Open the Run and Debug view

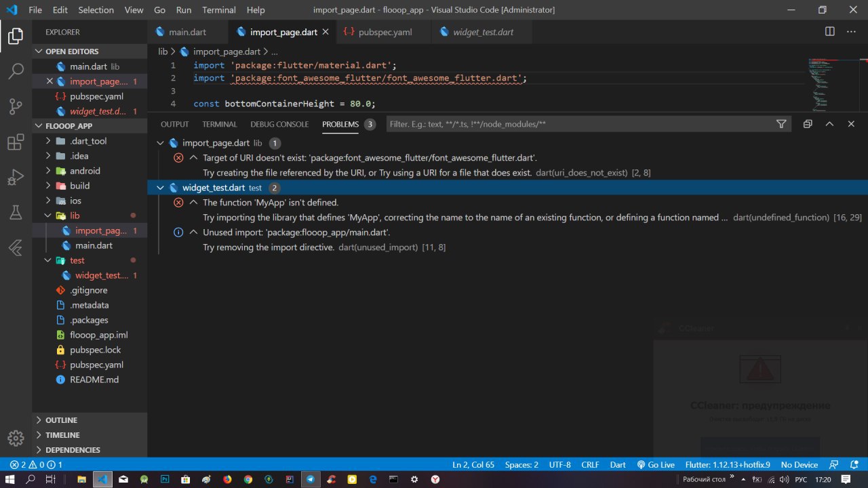click(x=16, y=177)
